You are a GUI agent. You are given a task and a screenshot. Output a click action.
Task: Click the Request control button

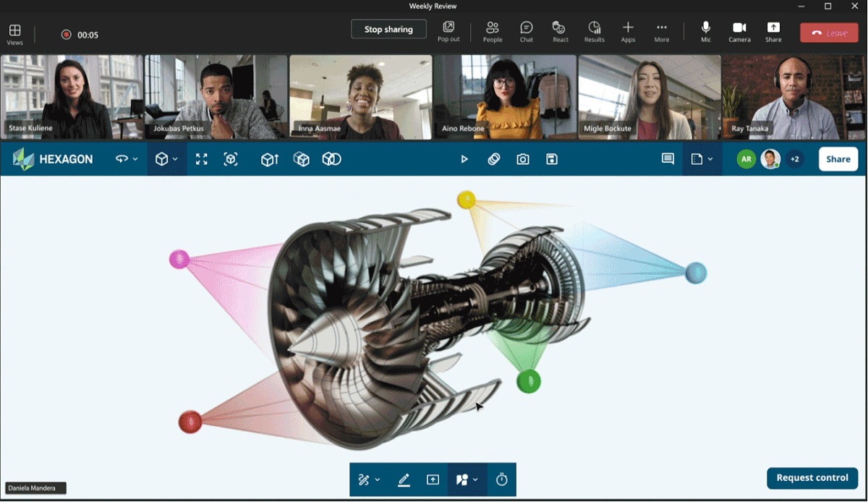point(812,477)
